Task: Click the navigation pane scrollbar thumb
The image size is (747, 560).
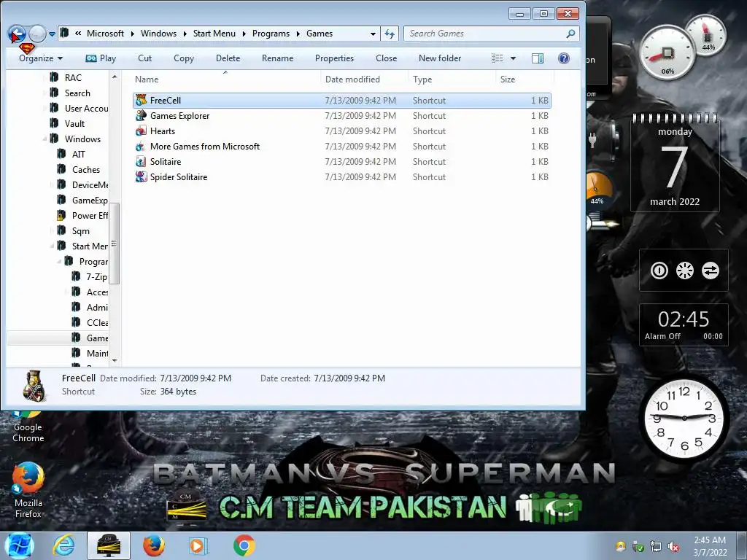Action: [x=115, y=244]
